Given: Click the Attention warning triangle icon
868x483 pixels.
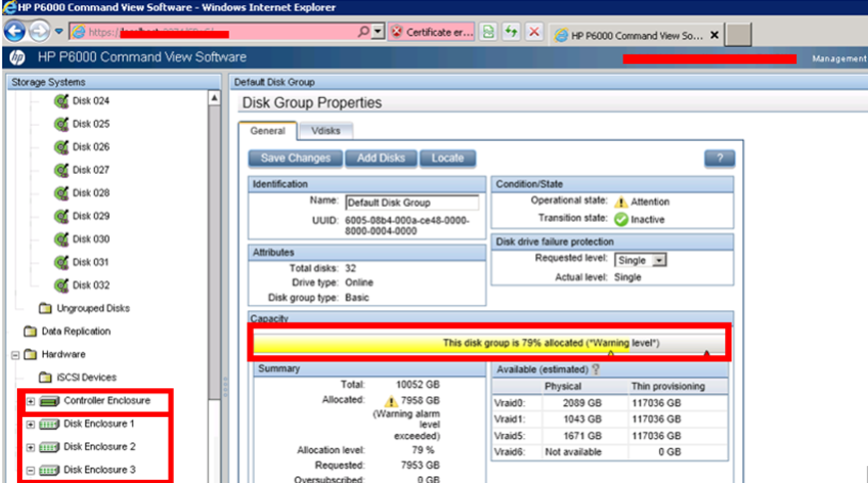Looking at the screenshot, I should [621, 202].
